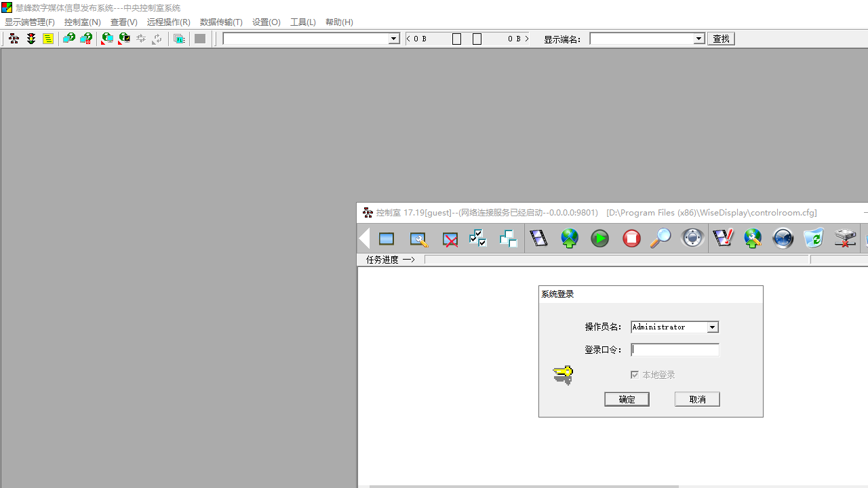
Task: Open the 显示端名 combo box dropdown
Action: pos(698,39)
